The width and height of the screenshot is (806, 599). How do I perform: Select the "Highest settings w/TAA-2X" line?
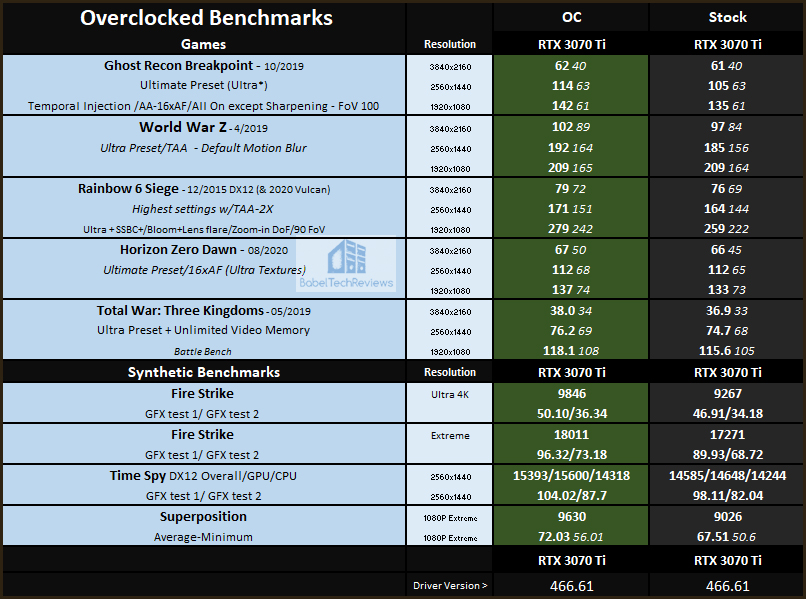(x=203, y=209)
